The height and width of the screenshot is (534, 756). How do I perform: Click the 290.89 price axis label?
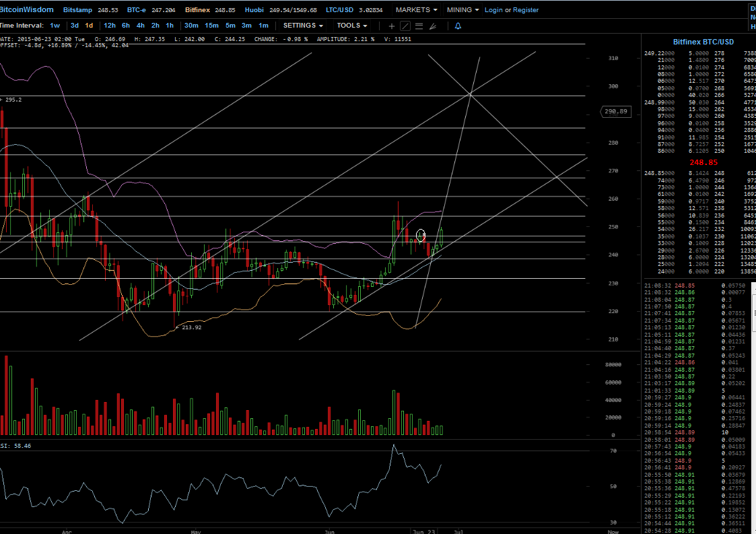[x=616, y=111]
